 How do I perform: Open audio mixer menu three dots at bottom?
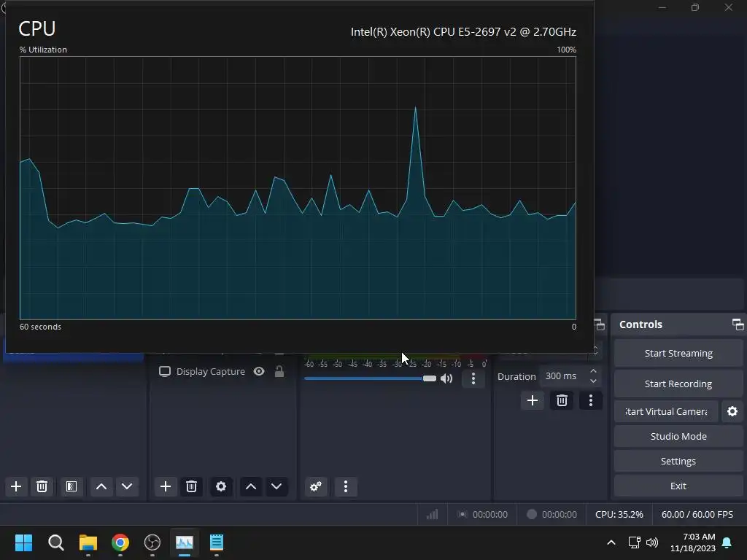(x=346, y=486)
